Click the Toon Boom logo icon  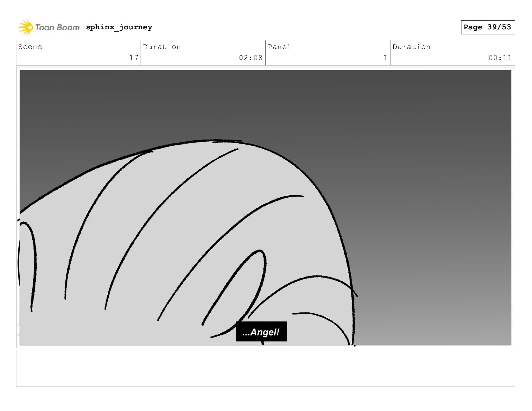(25, 27)
